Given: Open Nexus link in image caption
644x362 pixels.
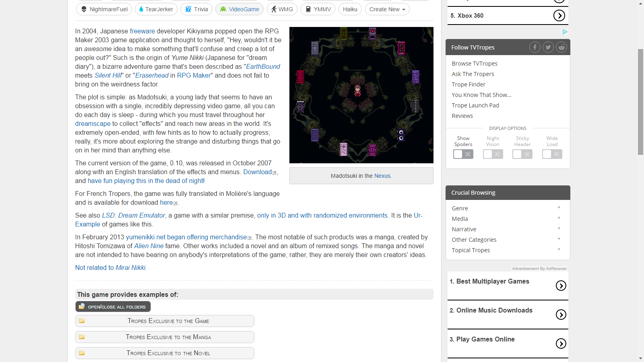Looking at the screenshot, I should [382, 176].
